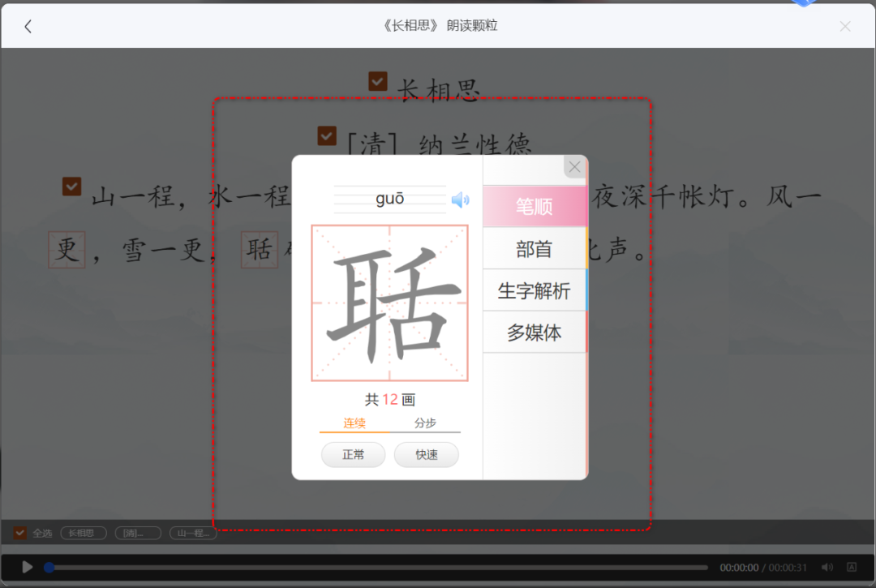
Task: Toggle the checkbox before [清] 纳兰性德
Action: tap(326, 136)
